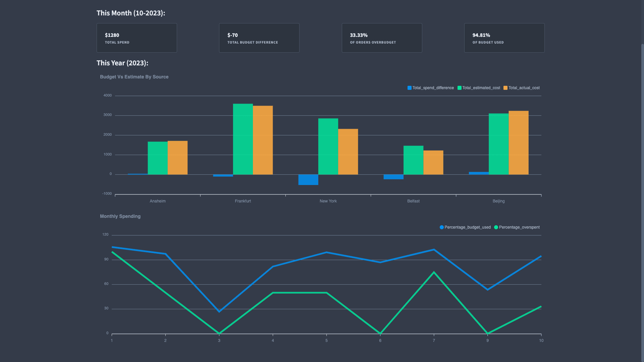Click the Anaheim axis label

tap(158, 201)
